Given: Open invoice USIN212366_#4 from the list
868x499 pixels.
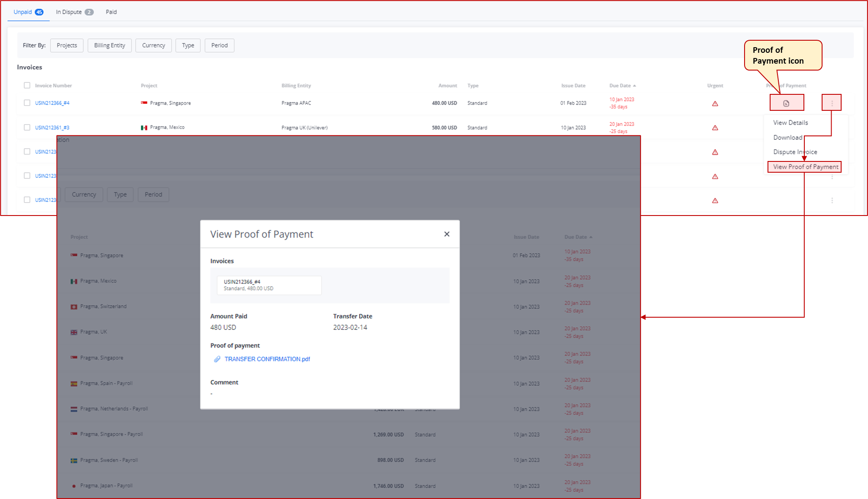Looking at the screenshot, I should [52, 103].
